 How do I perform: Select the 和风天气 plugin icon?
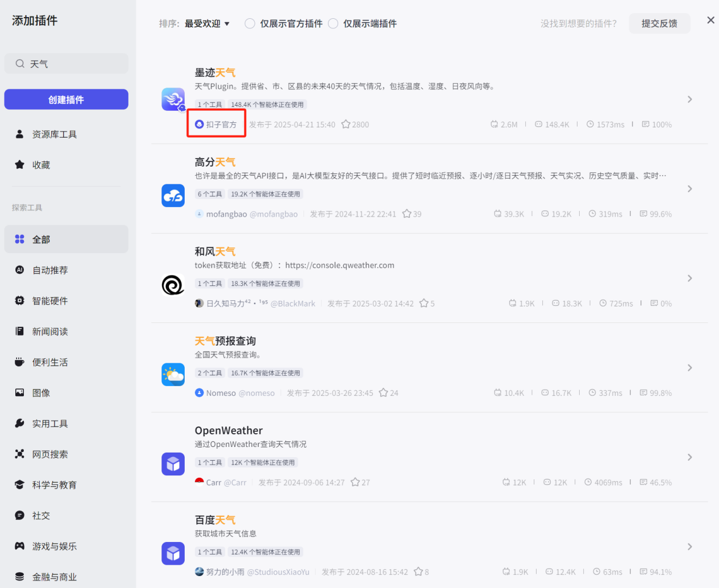(173, 285)
